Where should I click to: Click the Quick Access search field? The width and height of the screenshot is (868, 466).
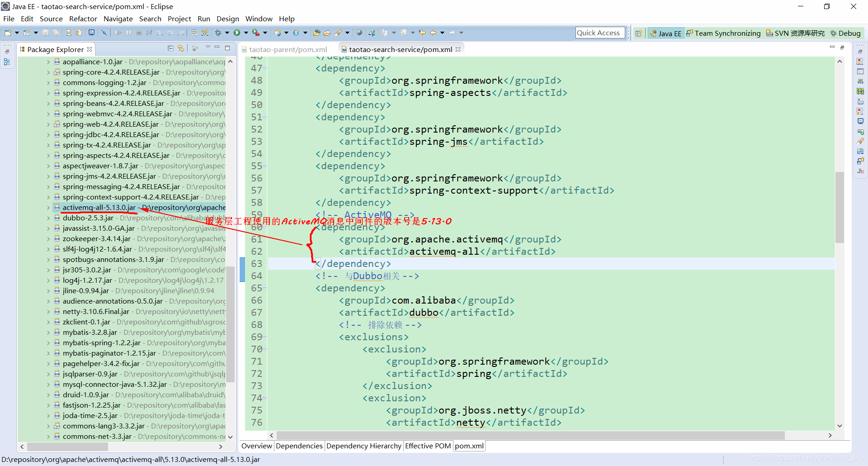600,33
